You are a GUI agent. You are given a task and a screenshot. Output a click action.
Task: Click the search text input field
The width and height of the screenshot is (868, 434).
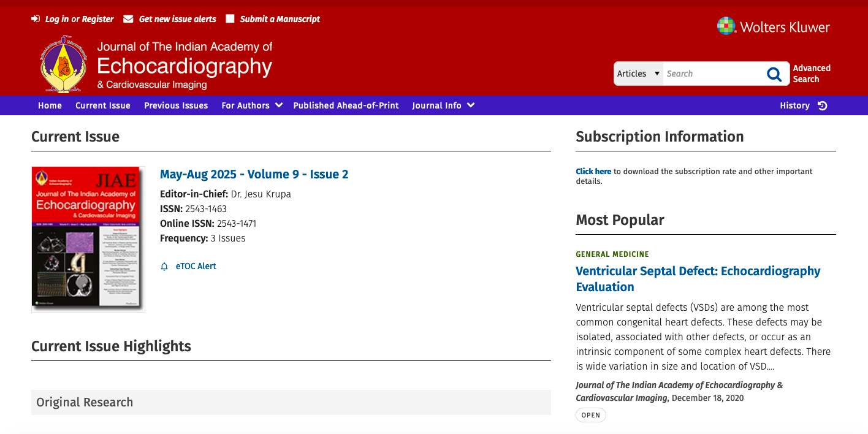pyautogui.click(x=711, y=74)
